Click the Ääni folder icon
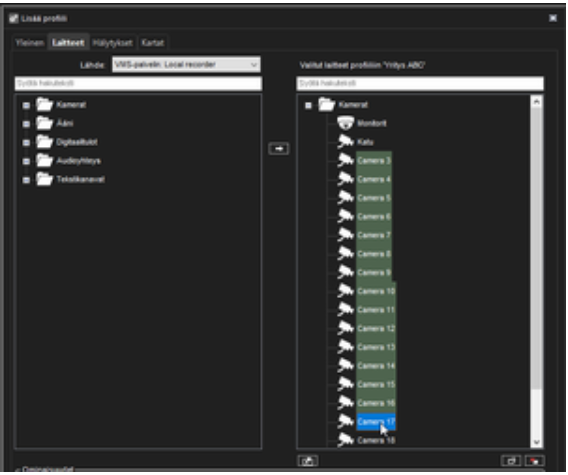This screenshot has width=568, height=475. pos(45,123)
